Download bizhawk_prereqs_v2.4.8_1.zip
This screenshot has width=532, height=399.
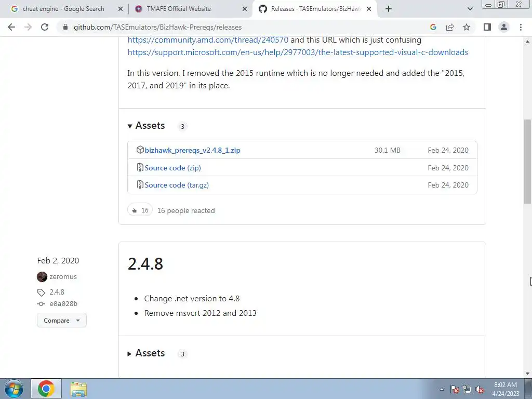point(192,150)
